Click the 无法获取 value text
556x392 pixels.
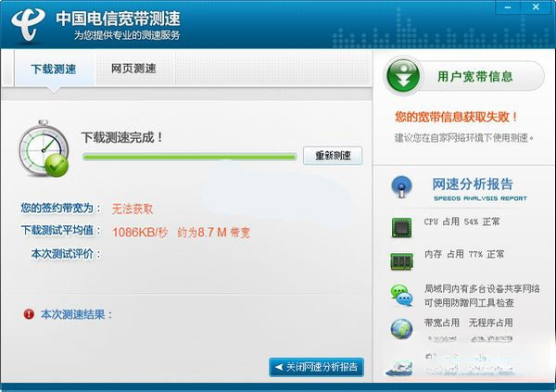pos(133,209)
